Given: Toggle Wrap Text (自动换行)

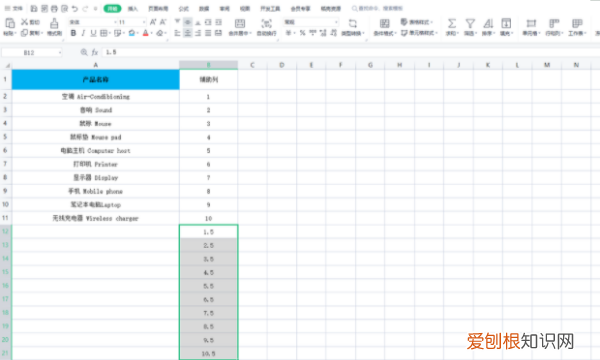Looking at the screenshot, I should (266, 27).
